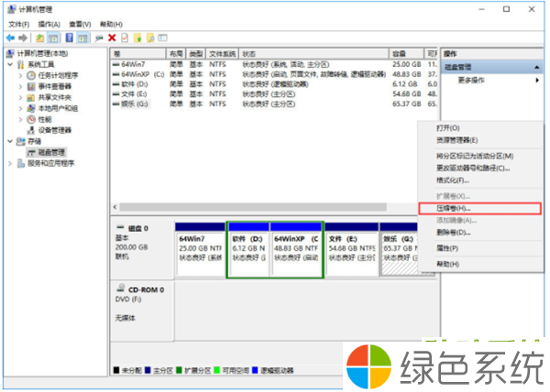Click the list view settings toolbar icon

(x=162, y=38)
